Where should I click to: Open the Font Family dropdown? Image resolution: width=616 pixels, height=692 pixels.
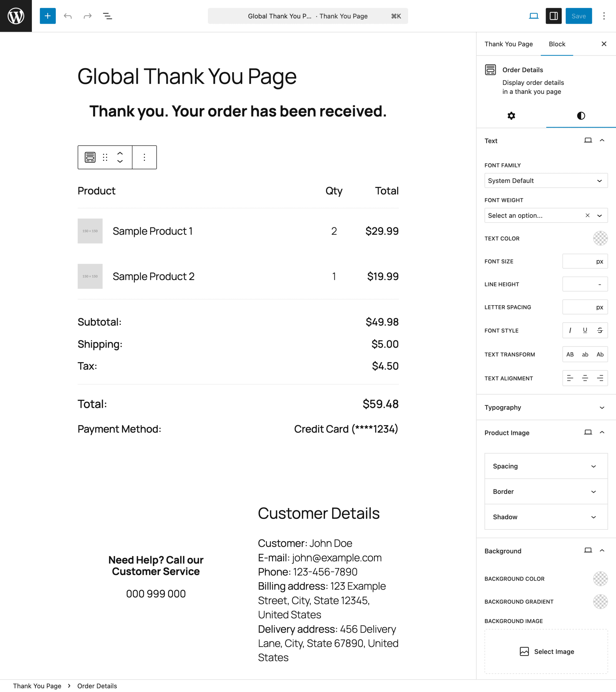coord(546,181)
